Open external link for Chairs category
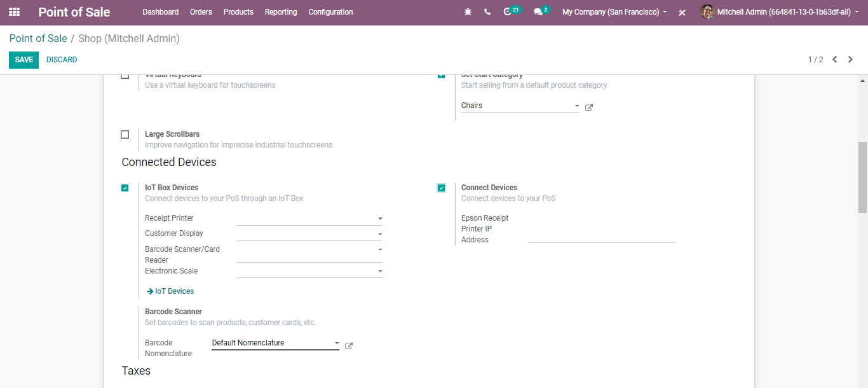The height and width of the screenshot is (388, 868). click(589, 107)
